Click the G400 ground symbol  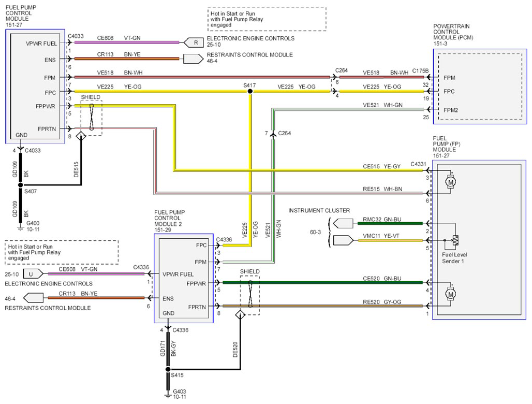click(x=20, y=229)
